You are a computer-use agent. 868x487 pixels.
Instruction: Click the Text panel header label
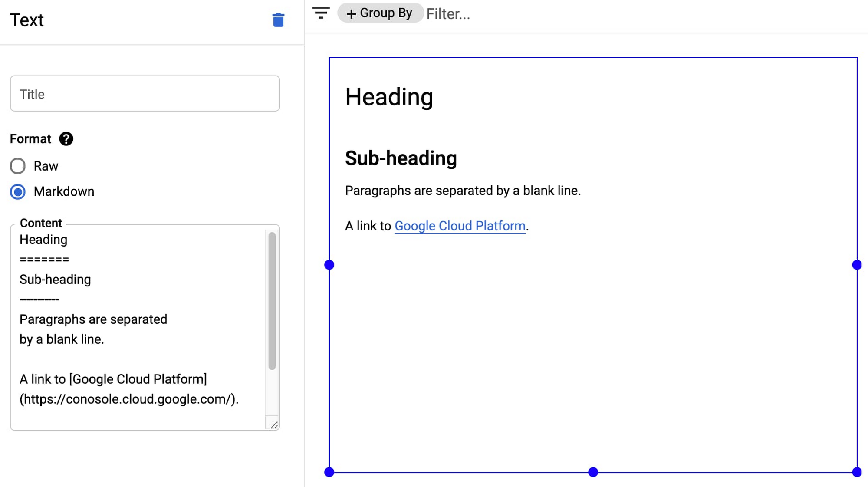coord(26,20)
